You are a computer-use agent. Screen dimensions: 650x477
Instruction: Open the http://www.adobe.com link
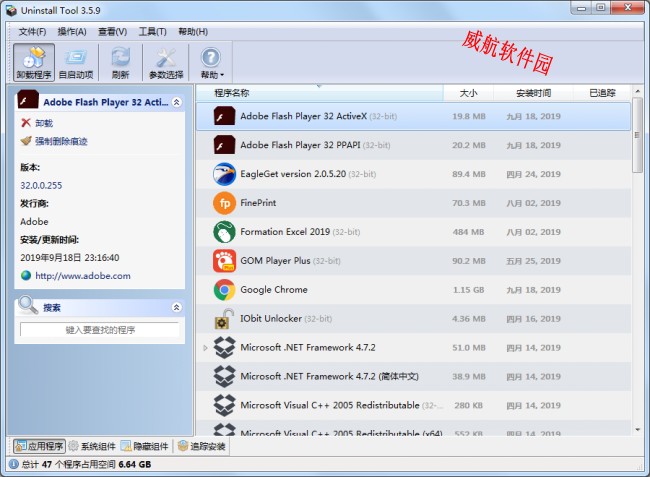click(x=83, y=276)
